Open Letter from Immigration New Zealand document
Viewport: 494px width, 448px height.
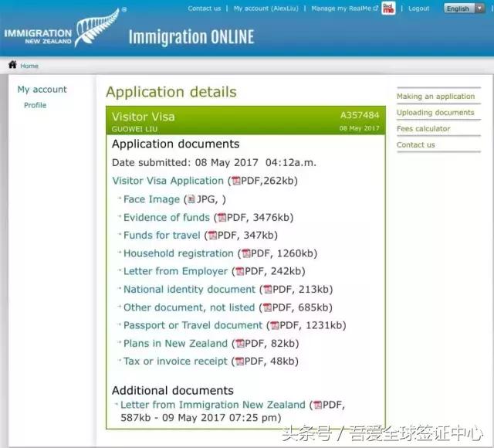tap(213, 405)
